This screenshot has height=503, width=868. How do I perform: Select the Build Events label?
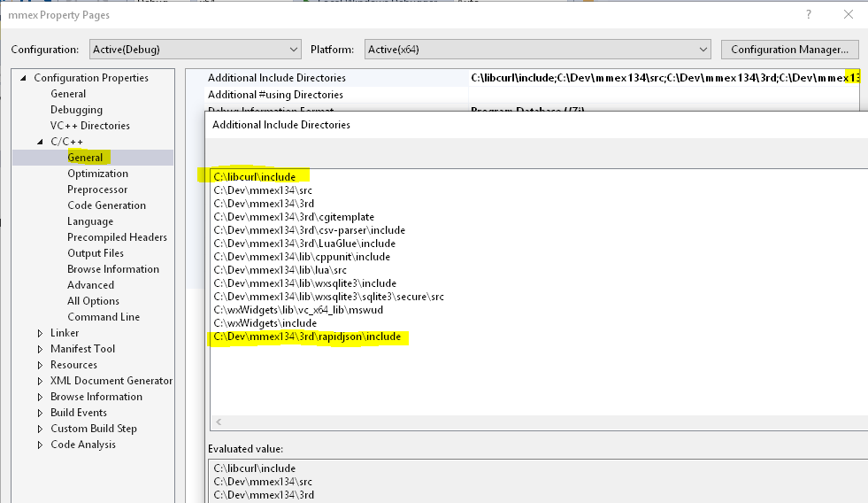(79, 413)
